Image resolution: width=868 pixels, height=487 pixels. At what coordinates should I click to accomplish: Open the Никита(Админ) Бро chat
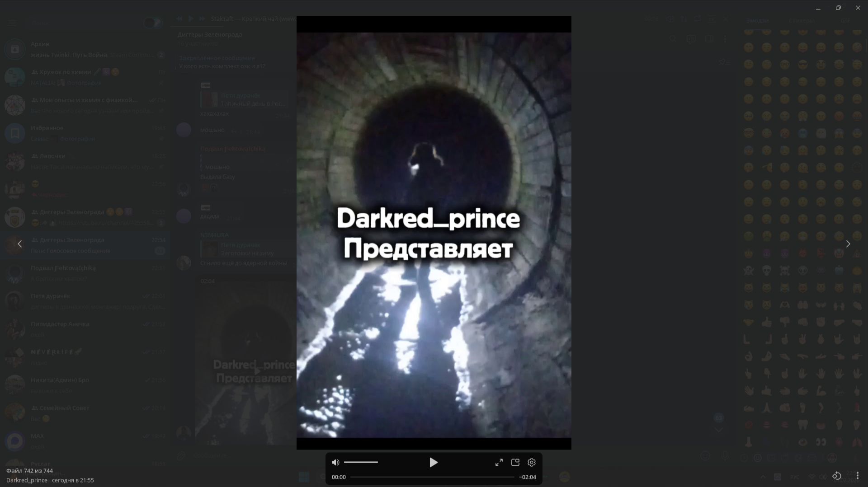[x=85, y=385]
